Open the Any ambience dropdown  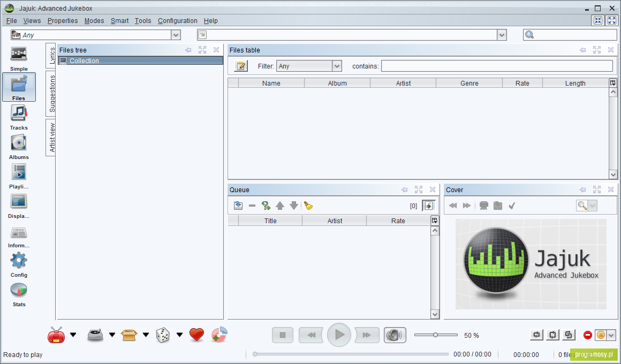(176, 35)
